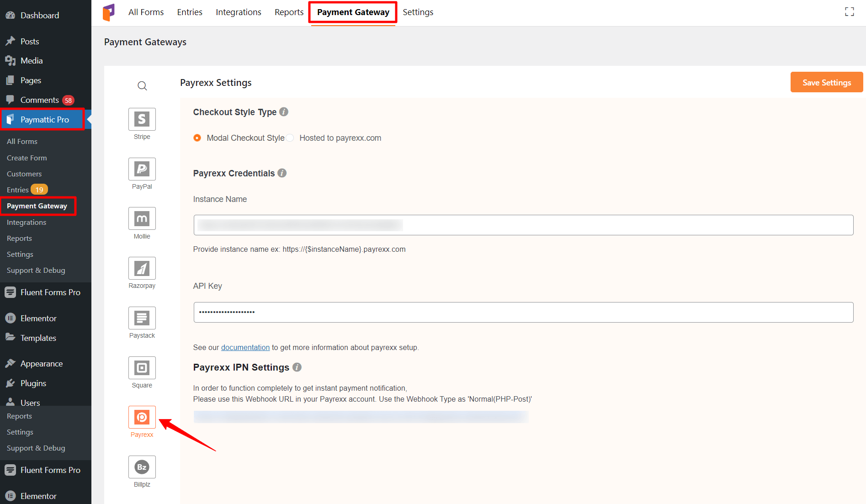The height and width of the screenshot is (504, 866).
Task: Focus the Instance Name input field
Action: [x=523, y=225]
